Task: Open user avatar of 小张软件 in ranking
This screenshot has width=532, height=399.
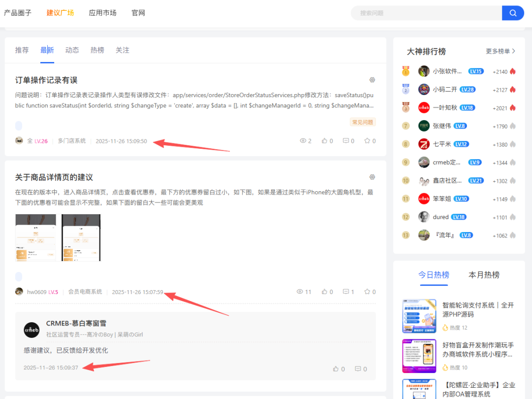Action: pyautogui.click(x=424, y=71)
